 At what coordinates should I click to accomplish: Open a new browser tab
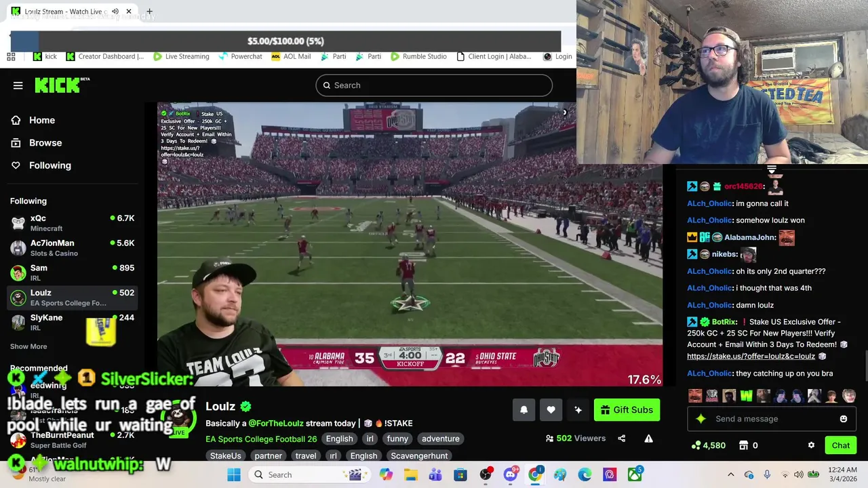[x=149, y=12]
